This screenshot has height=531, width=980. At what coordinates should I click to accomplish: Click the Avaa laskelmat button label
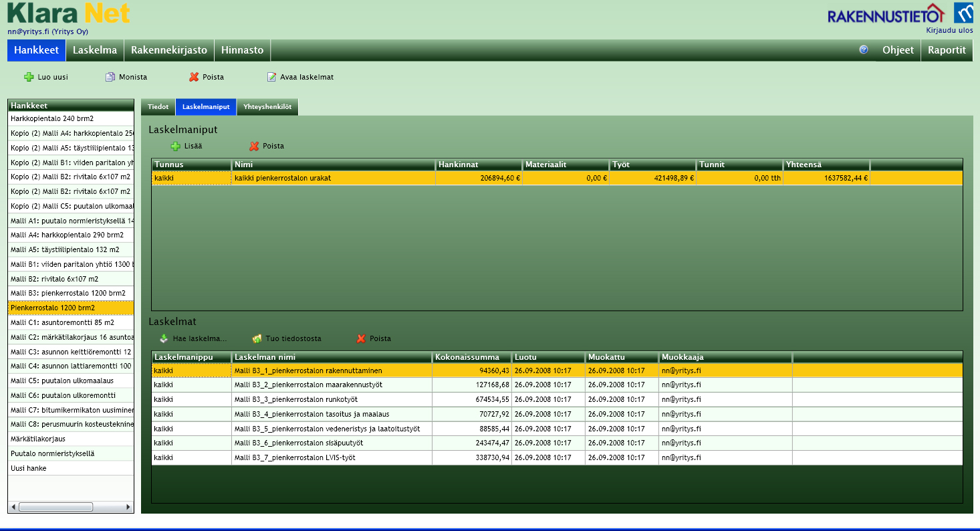pyautogui.click(x=307, y=77)
